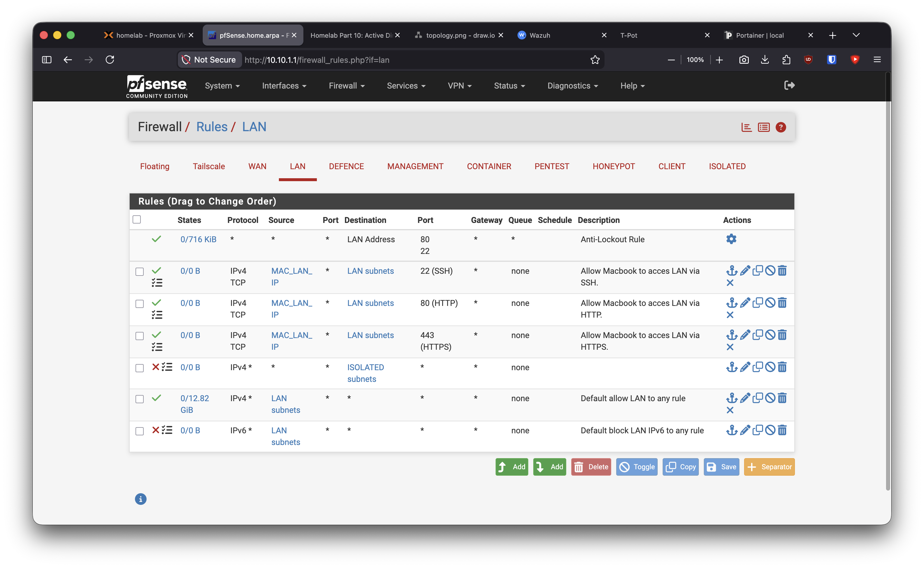Edit the SSH rule with pencil icon
The height and width of the screenshot is (568, 924).
coord(745,271)
